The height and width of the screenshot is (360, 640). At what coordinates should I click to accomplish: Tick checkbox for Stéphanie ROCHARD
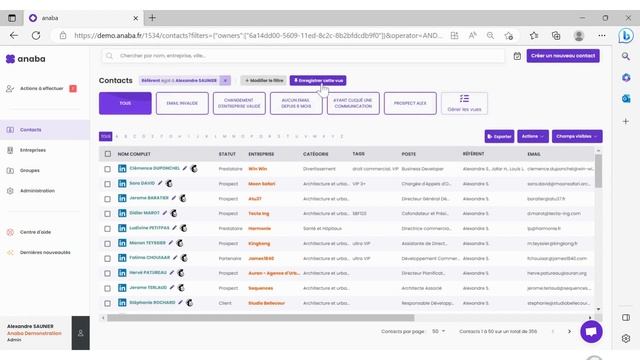point(107,303)
